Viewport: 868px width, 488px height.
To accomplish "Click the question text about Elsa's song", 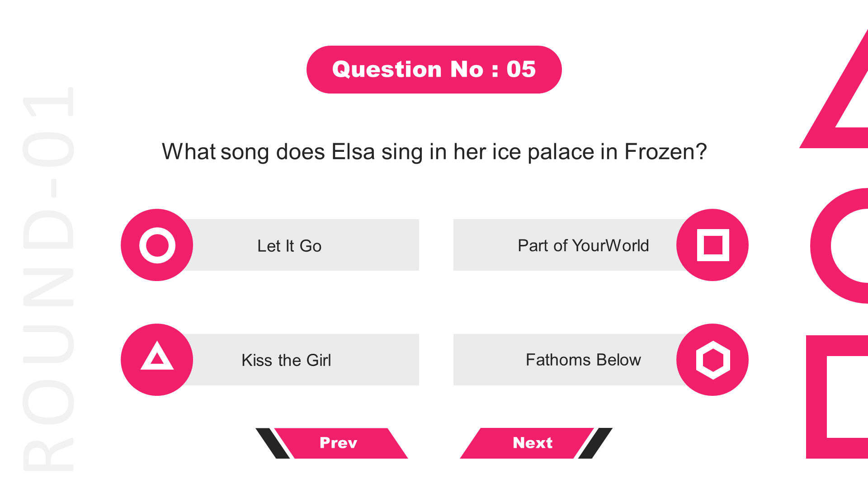I will [x=434, y=152].
